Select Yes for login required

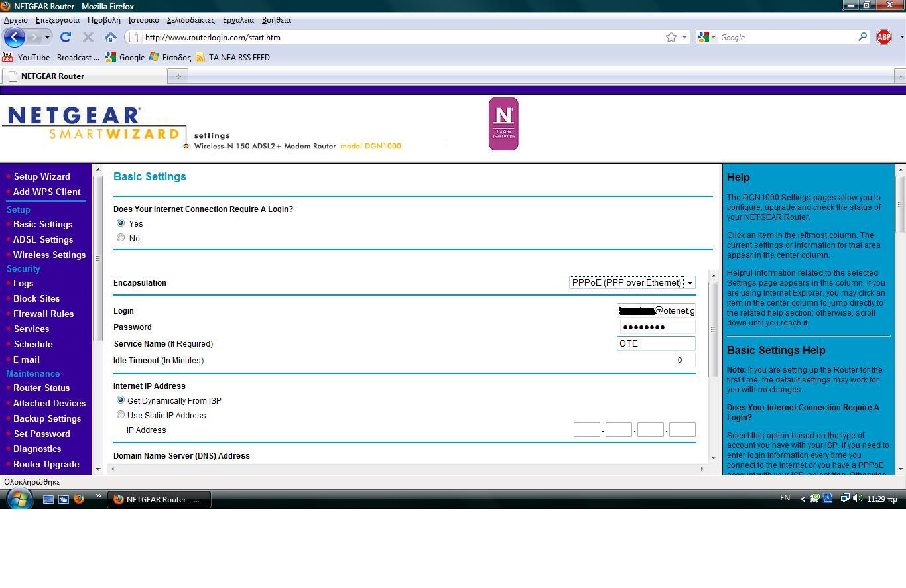121,223
